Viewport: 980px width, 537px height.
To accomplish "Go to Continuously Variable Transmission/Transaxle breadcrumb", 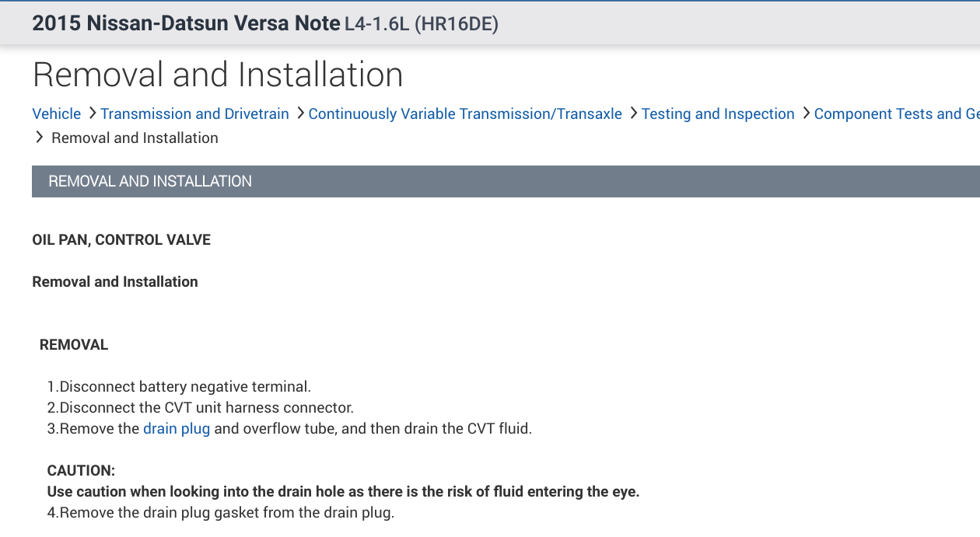I will tap(465, 114).
